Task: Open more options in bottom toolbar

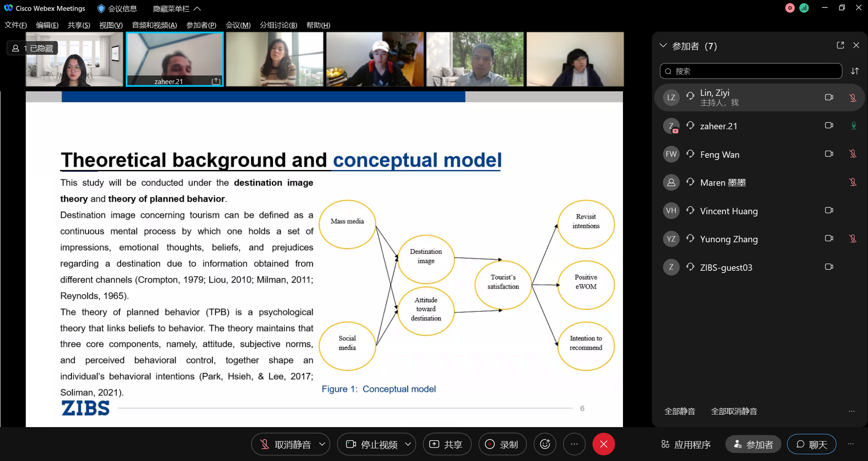Action: [x=574, y=444]
